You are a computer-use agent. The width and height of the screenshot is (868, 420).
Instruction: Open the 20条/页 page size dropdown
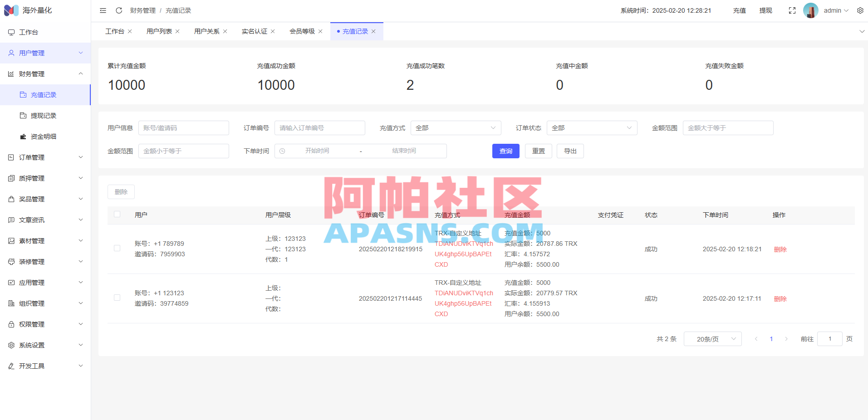click(712, 338)
